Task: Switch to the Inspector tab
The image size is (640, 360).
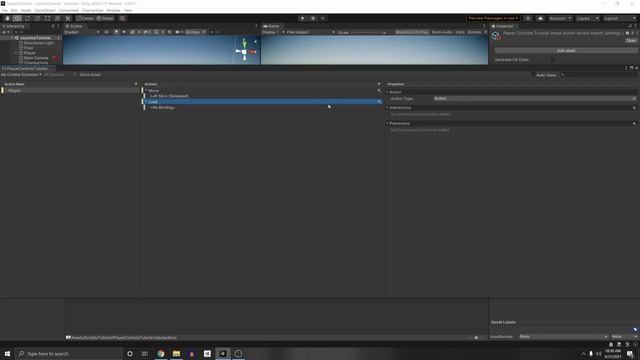Action: click(x=503, y=26)
